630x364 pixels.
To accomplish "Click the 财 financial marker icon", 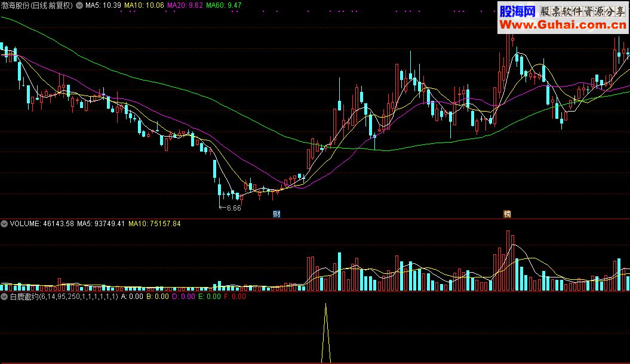I will (276, 214).
